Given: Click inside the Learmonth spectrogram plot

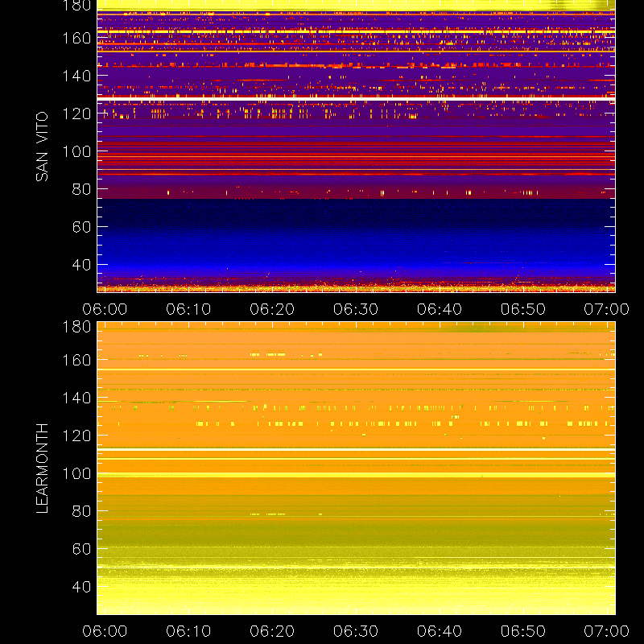Looking at the screenshot, I should (356, 468).
